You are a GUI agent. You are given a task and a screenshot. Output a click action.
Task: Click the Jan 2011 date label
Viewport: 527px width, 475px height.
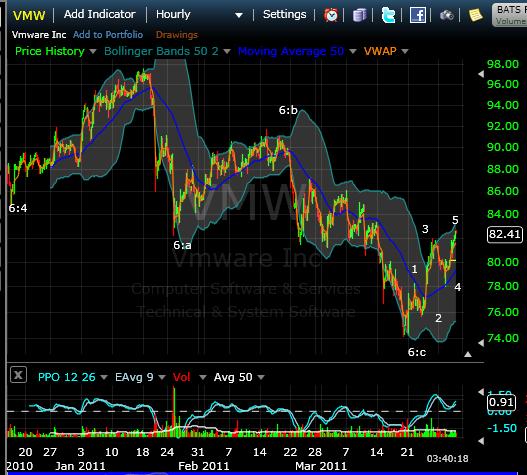tap(80, 466)
